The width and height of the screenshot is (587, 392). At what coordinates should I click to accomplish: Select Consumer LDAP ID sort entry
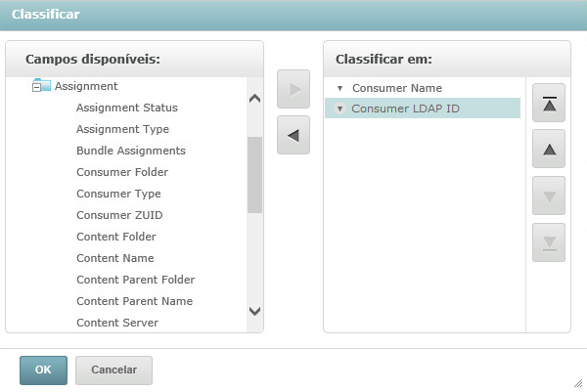pyautogui.click(x=405, y=109)
